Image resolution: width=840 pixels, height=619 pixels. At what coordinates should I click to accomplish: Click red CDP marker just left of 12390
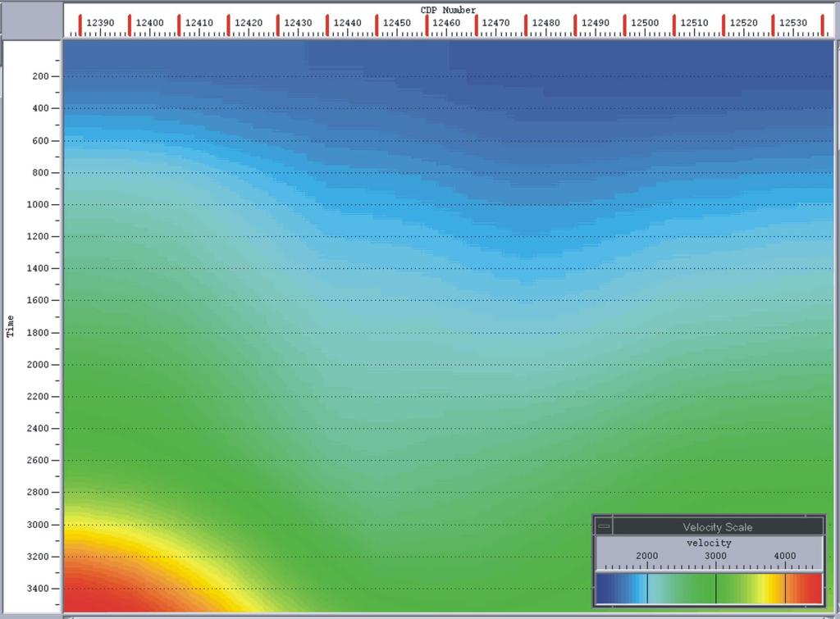click(x=80, y=25)
